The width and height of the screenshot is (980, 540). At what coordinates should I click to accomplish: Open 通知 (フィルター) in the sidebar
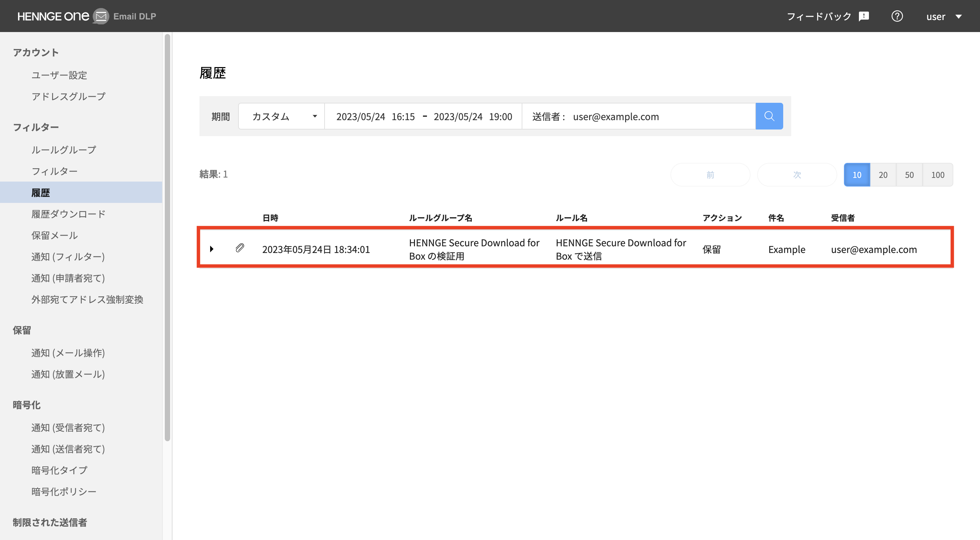coord(68,257)
